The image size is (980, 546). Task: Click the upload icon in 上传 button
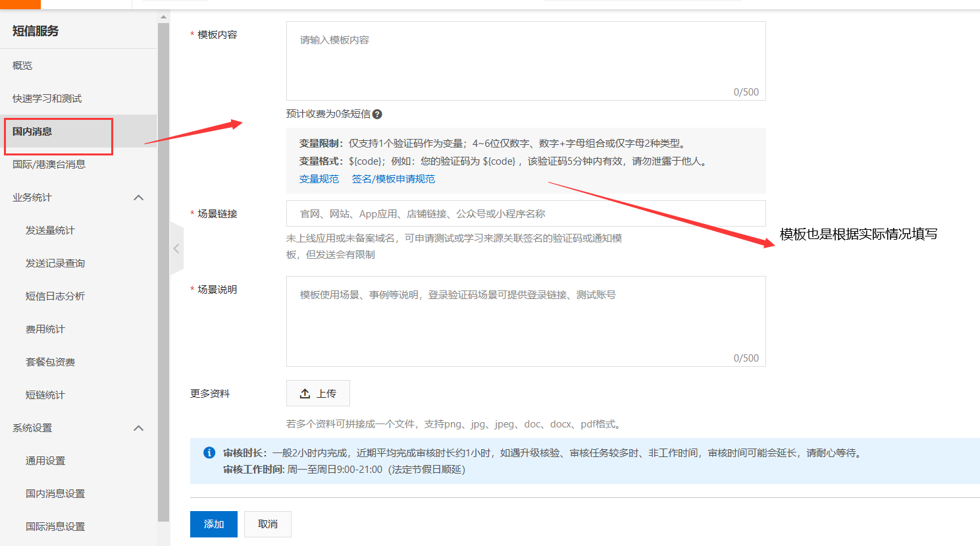click(305, 393)
